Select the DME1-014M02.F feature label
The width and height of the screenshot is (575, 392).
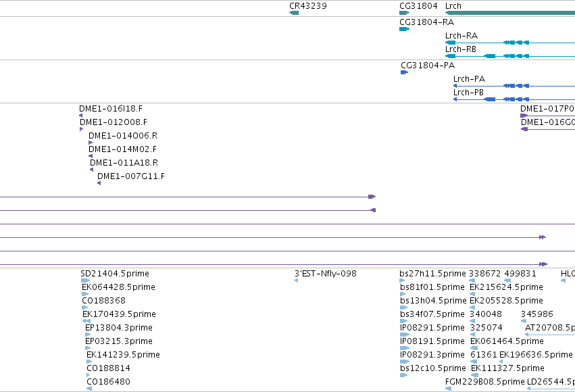pos(122,149)
